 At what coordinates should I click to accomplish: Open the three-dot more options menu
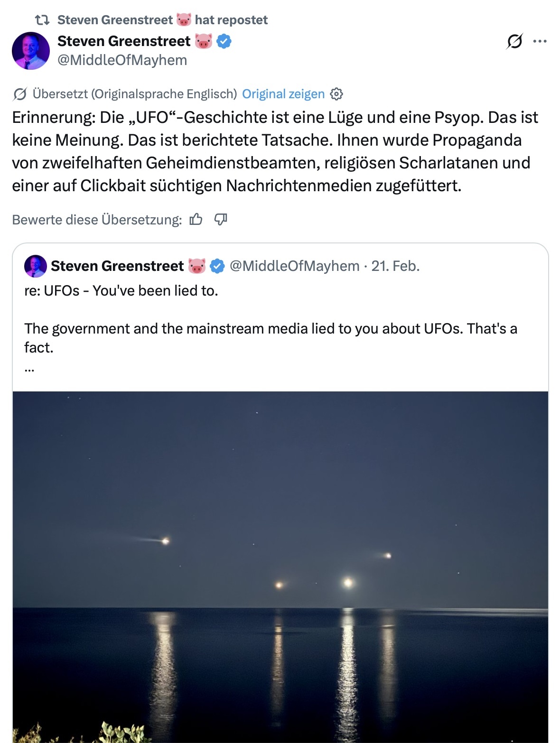point(540,41)
